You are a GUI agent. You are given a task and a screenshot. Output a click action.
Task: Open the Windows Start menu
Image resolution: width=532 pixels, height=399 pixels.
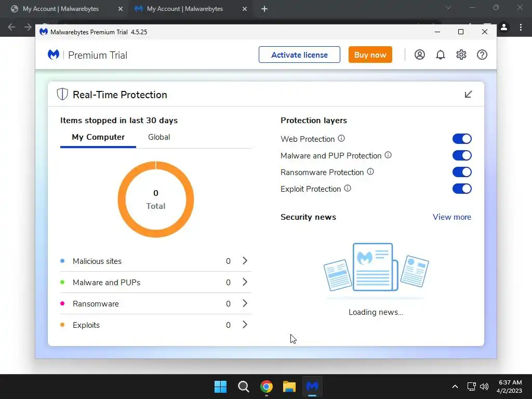pyautogui.click(x=220, y=387)
